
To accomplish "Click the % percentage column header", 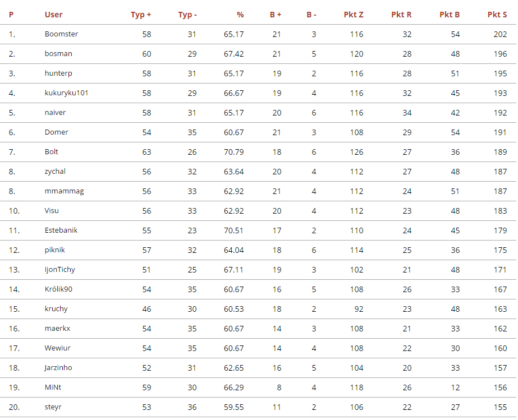I will tap(240, 15).
